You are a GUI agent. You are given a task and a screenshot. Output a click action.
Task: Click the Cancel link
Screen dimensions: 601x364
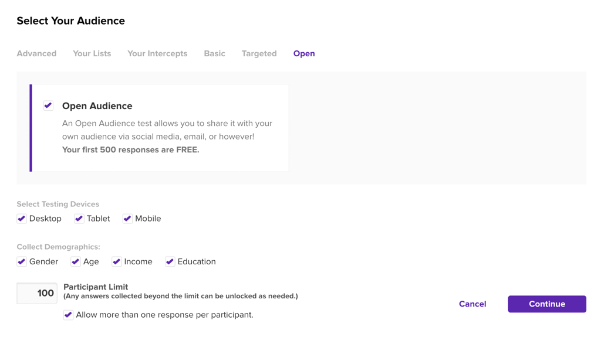click(472, 304)
